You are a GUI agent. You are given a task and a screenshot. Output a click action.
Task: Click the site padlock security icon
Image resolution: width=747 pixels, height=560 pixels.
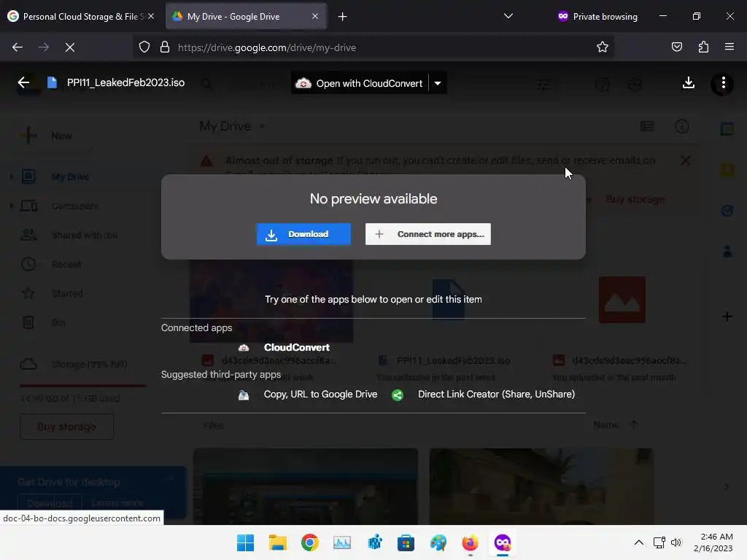(x=165, y=47)
